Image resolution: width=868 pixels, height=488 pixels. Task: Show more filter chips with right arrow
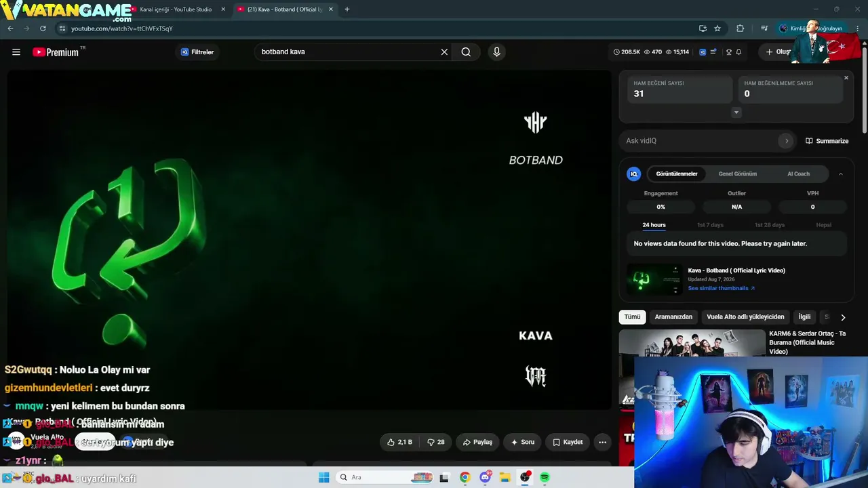coord(843,317)
